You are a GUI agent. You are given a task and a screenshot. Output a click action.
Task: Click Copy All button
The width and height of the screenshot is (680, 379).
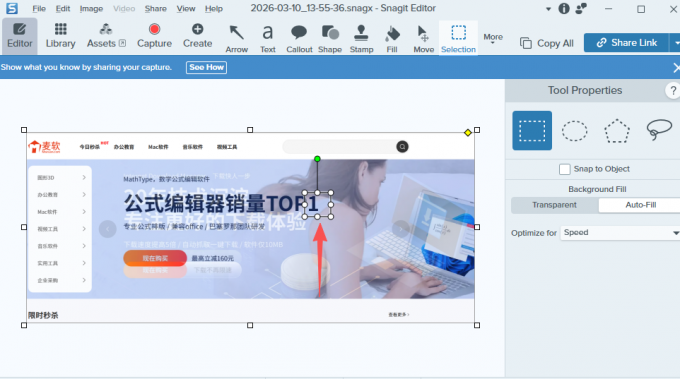(x=547, y=43)
